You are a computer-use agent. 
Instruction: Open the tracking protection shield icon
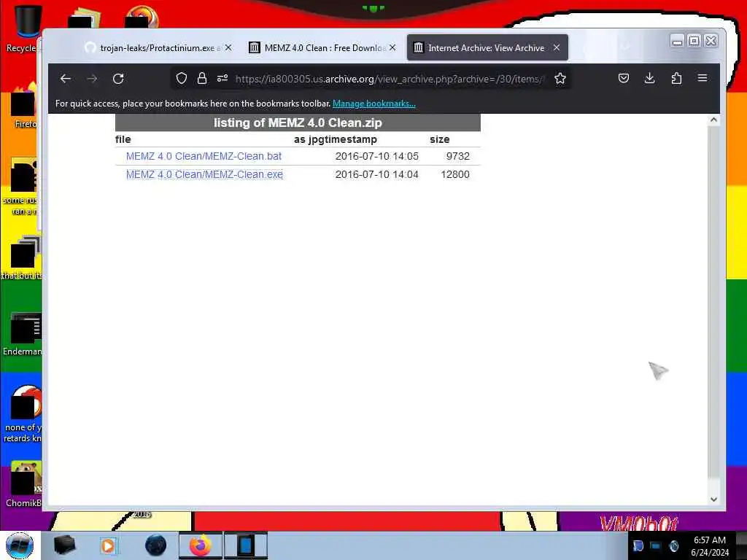pyautogui.click(x=182, y=79)
